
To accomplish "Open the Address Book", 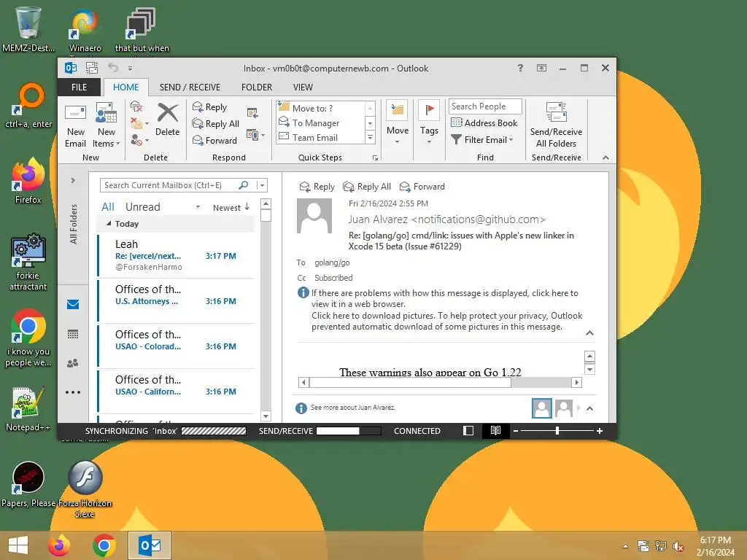I will (484, 122).
